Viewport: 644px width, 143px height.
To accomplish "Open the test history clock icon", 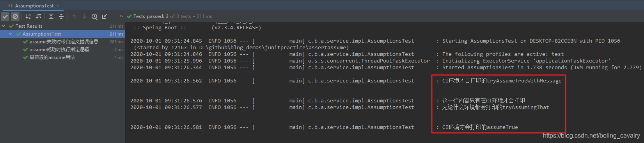I will coord(94,16).
